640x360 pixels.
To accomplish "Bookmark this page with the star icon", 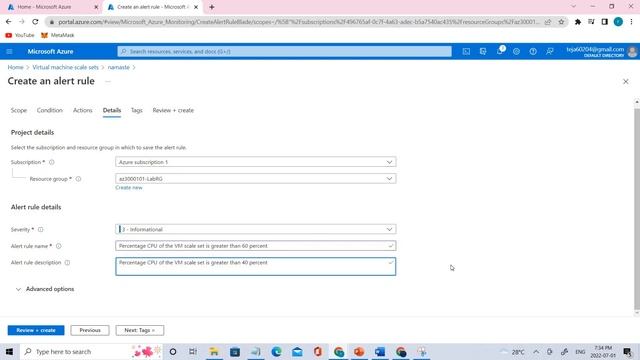I will [561, 22].
